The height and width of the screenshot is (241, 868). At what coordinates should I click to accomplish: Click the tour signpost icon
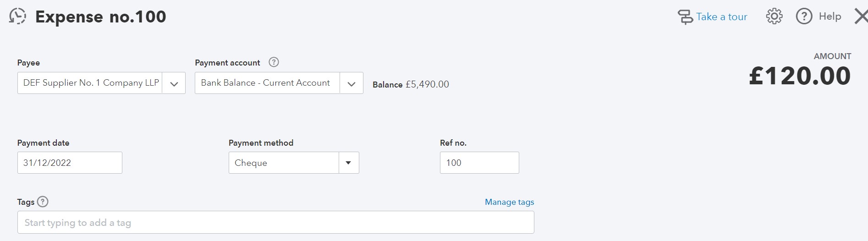coord(685,17)
